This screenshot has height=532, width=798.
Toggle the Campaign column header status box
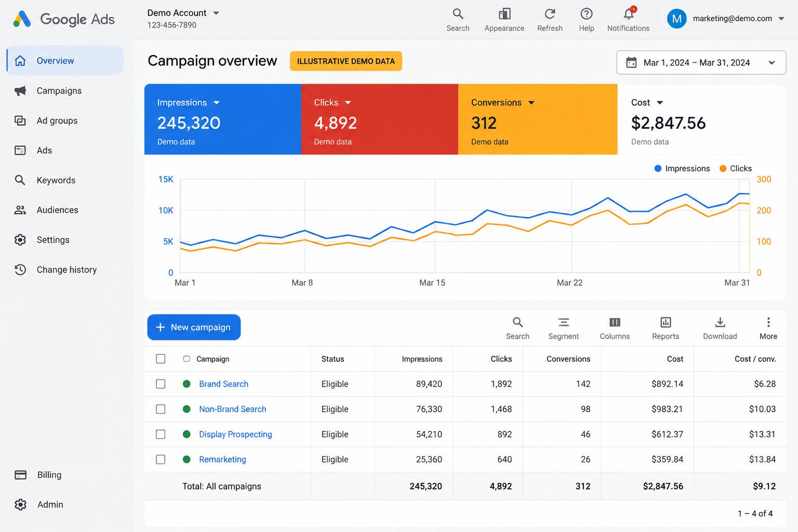187,359
